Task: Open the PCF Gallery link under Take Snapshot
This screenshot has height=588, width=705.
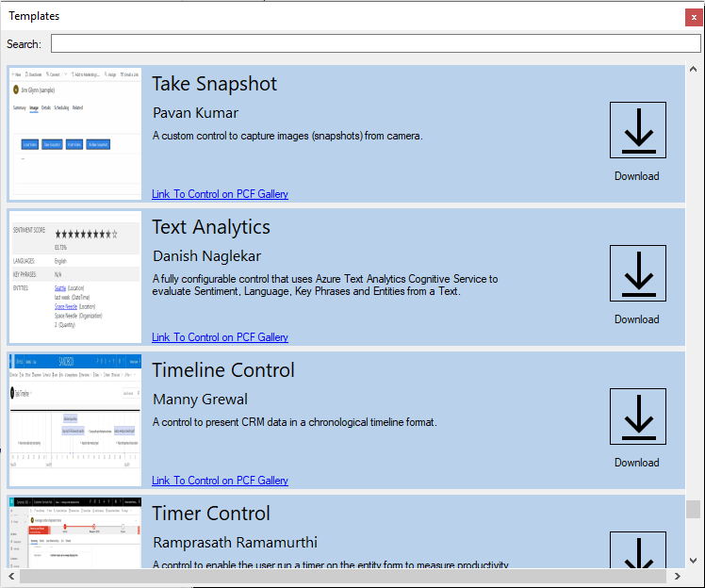Action: [220, 194]
